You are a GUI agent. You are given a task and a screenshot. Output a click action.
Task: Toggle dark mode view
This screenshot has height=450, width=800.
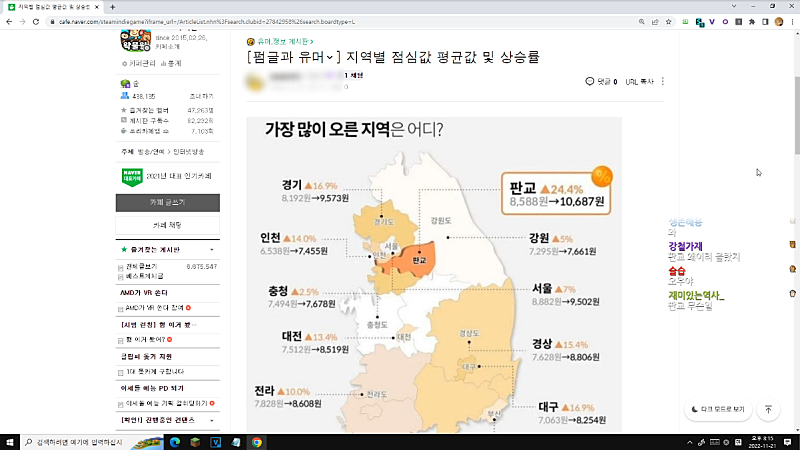click(x=718, y=409)
